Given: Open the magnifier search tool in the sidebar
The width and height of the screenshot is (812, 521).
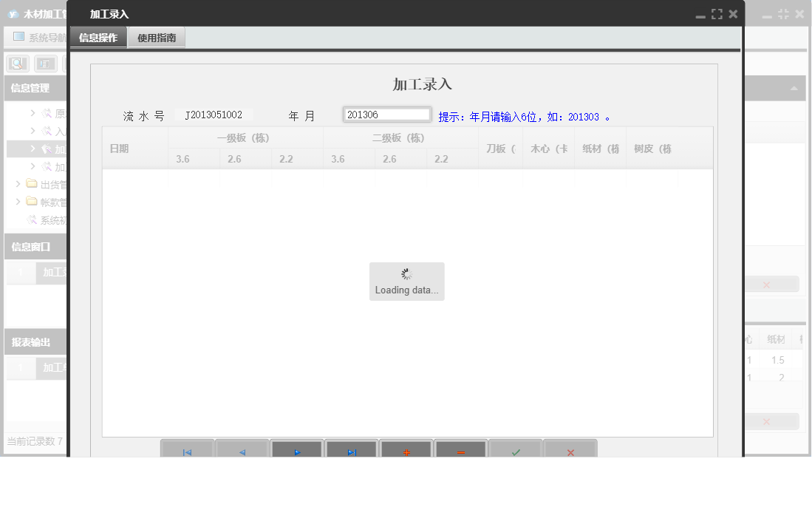Looking at the screenshot, I should pos(16,63).
